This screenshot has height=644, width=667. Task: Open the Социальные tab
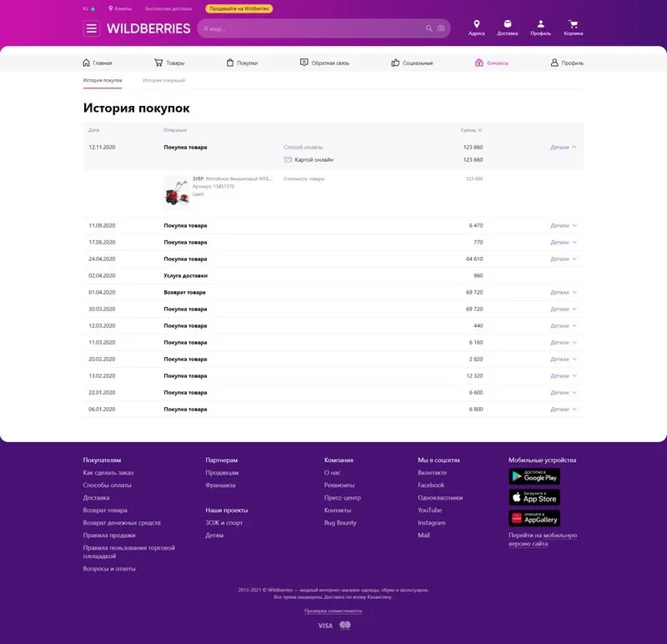(x=412, y=63)
